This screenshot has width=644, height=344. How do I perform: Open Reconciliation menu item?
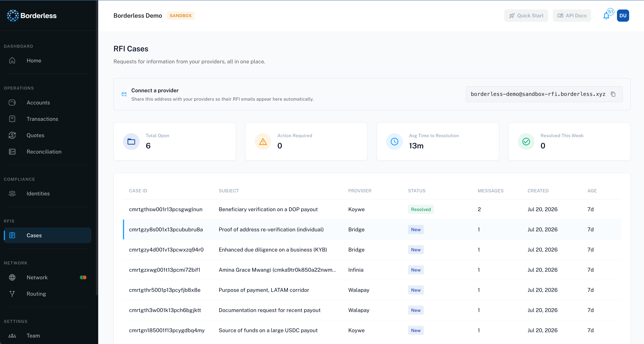[48, 152]
